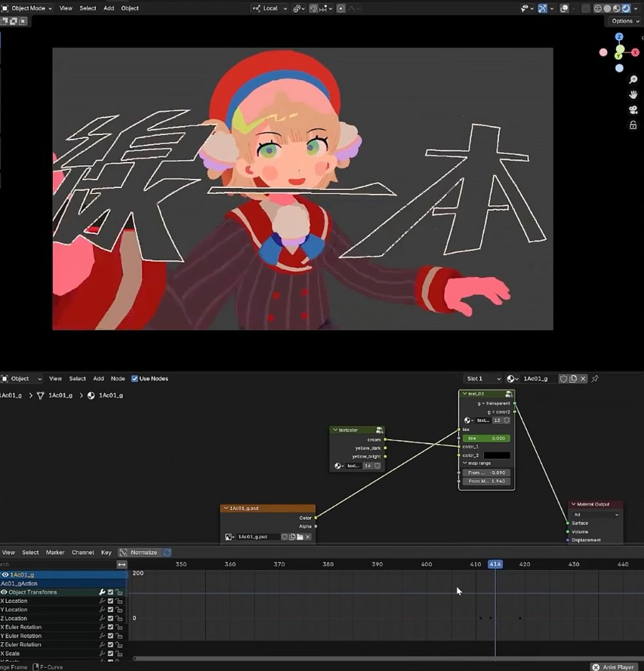Click the zoom magnifier icon in viewport
This screenshot has height=671, width=644.
coord(633,79)
